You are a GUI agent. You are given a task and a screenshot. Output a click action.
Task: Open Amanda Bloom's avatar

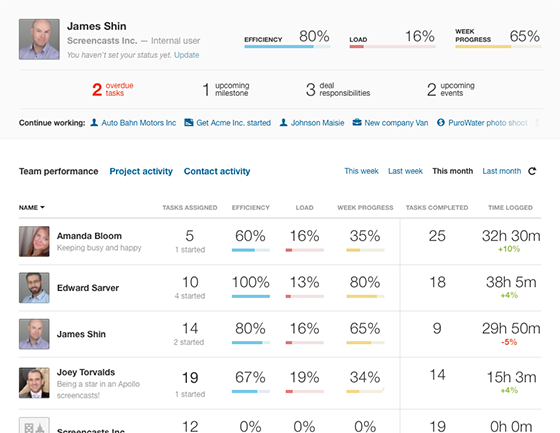click(x=34, y=241)
